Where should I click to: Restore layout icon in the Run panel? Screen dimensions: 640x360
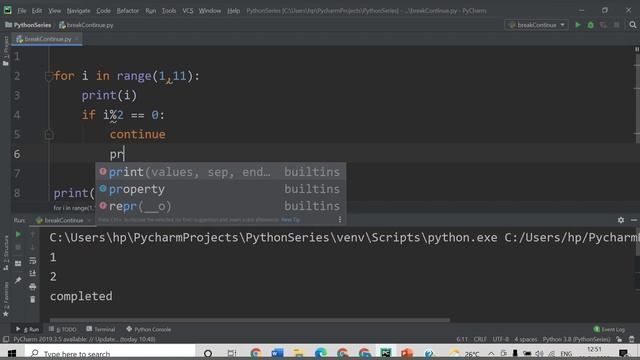18,264
